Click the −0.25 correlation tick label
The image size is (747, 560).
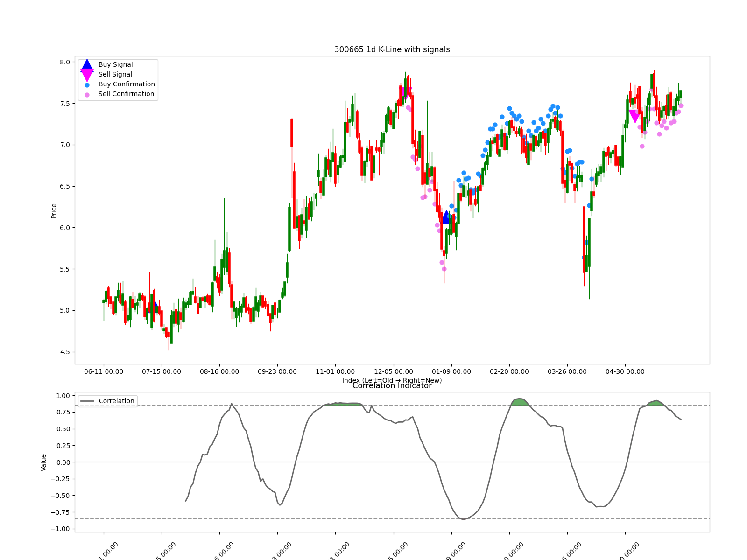[61, 479]
